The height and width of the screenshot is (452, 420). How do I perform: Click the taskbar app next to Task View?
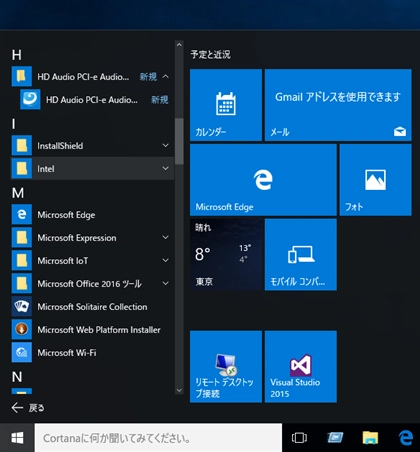click(335, 438)
